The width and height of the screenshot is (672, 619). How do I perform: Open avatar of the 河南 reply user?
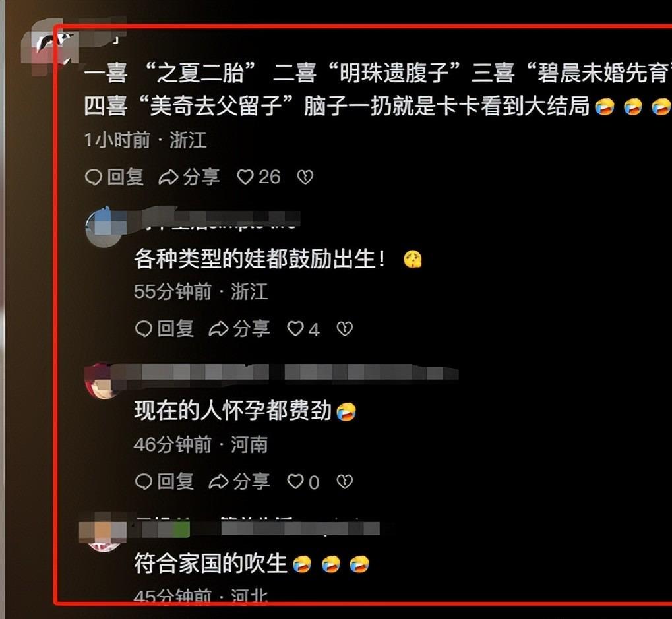click(102, 381)
